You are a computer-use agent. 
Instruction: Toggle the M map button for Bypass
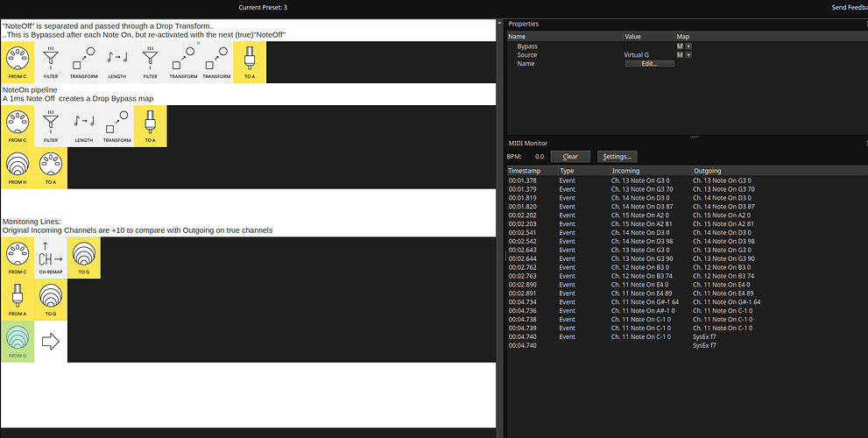point(679,46)
